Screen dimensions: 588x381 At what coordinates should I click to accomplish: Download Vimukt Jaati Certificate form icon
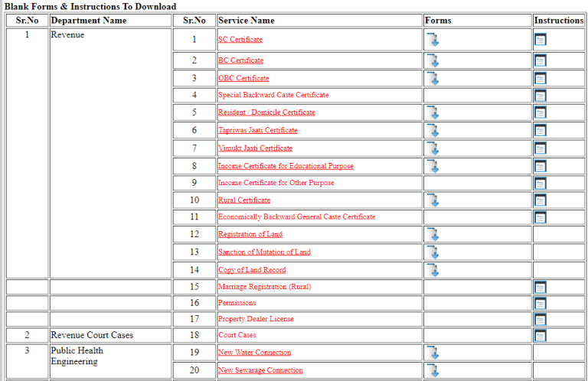[433, 148]
